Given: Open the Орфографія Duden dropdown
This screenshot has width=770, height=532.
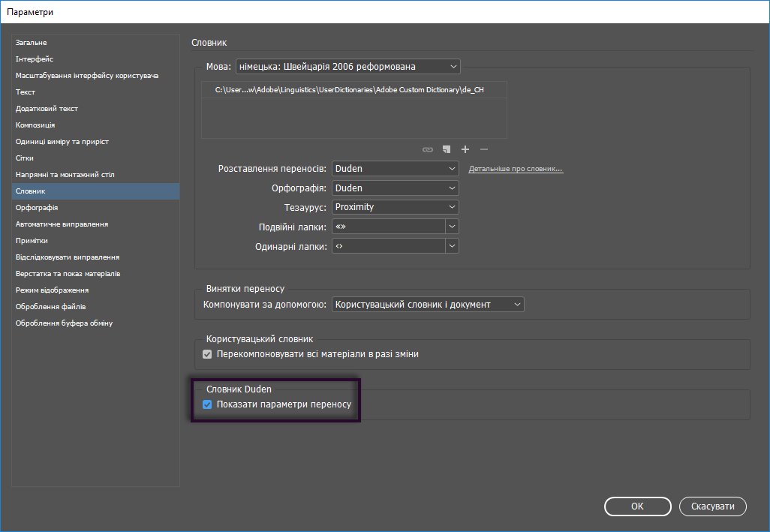Looking at the screenshot, I should pos(396,188).
